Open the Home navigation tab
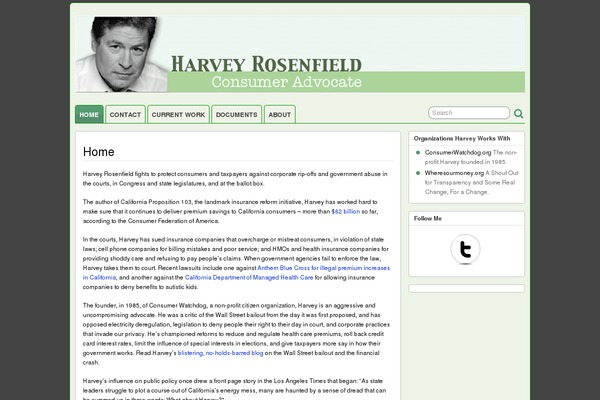The width and height of the screenshot is (600, 400). click(x=89, y=114)
